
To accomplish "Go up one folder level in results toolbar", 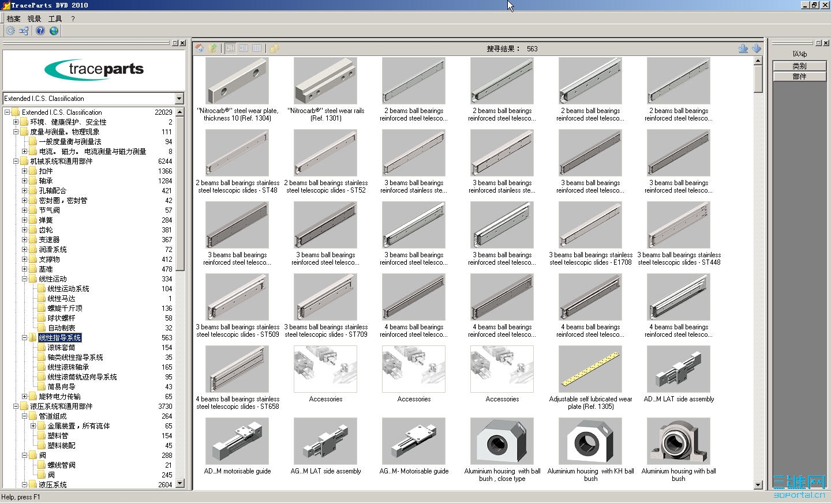I will click(x=213, y=48).
